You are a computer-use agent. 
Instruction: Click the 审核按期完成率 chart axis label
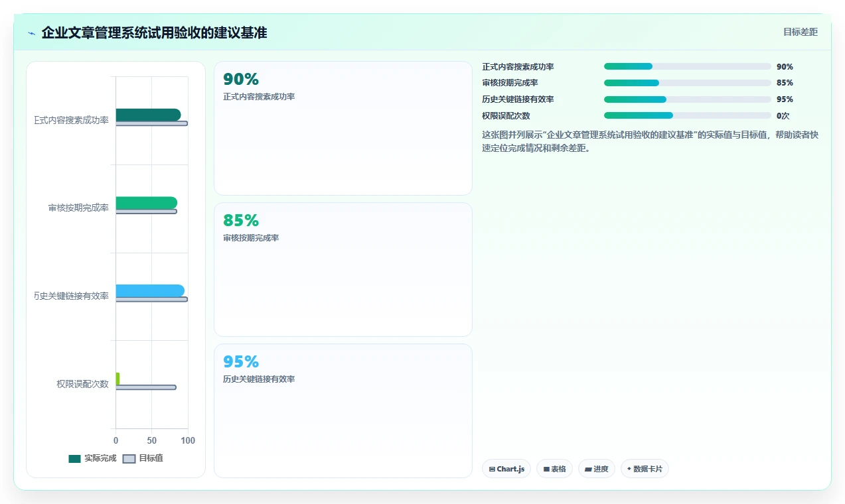coord(78,208)
